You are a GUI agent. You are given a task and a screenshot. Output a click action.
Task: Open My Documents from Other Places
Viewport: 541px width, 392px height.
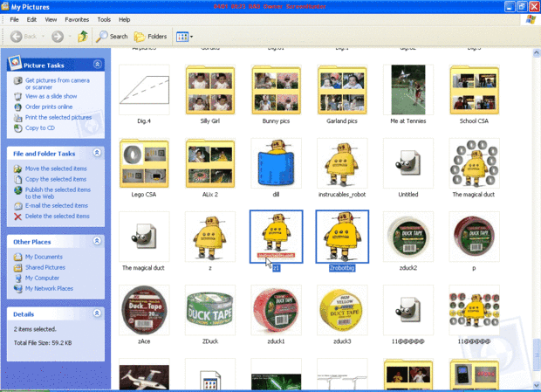44,257
